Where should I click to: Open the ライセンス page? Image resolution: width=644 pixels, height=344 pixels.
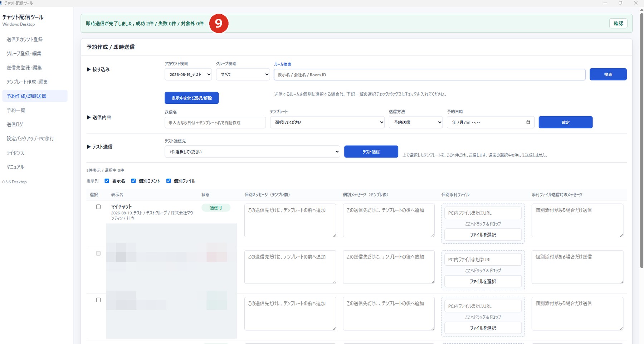15,153
